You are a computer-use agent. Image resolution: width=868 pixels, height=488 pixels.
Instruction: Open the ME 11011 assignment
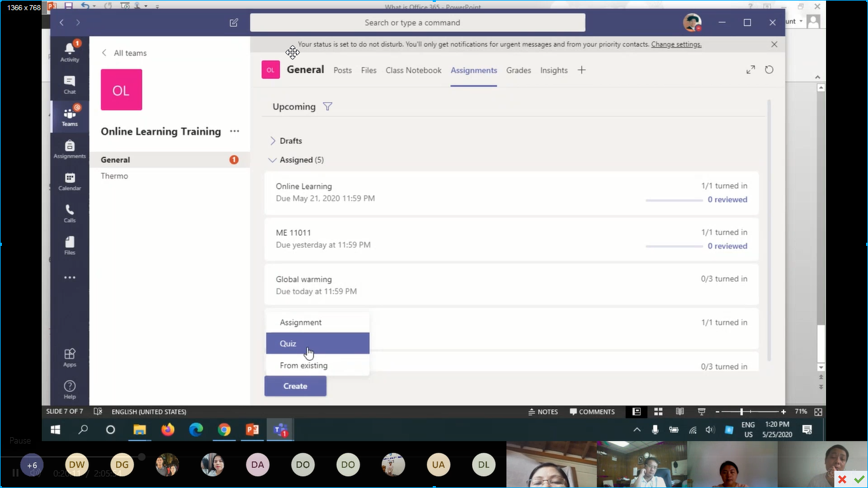coord(512,238)
